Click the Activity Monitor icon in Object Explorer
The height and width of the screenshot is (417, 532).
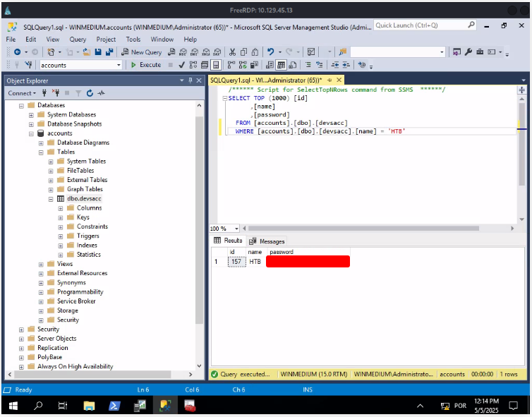[x=101, y=93]
